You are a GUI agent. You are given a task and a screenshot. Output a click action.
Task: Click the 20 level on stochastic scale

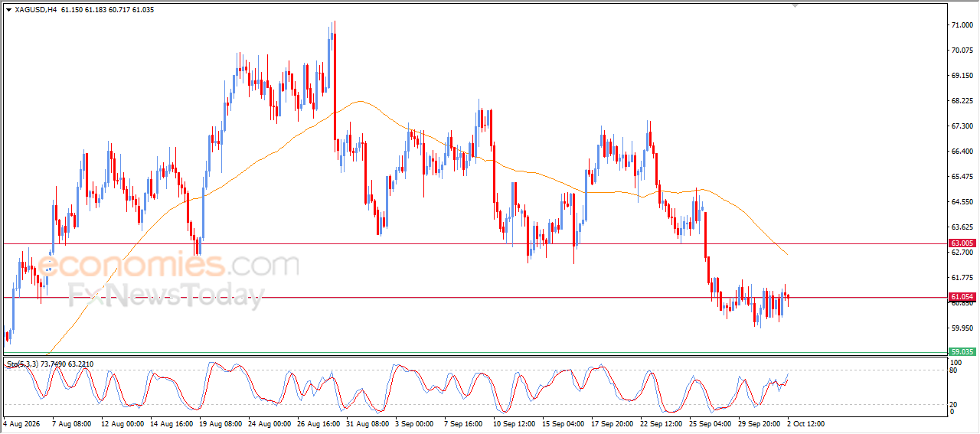click(x=954, y=404)
